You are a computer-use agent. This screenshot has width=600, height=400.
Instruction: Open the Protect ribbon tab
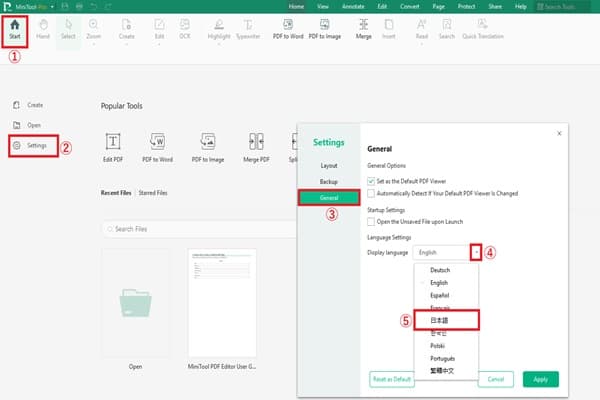(466, 7)
